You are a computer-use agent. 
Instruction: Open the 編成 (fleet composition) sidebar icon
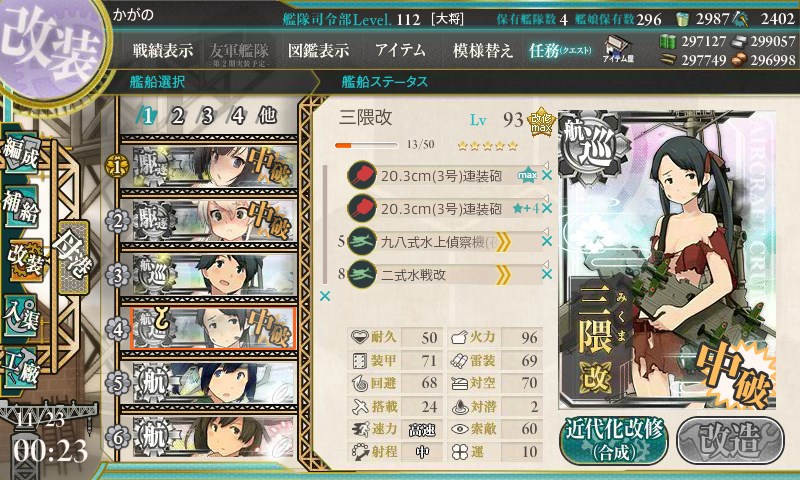pyautogui.click(x=21, y=153)
